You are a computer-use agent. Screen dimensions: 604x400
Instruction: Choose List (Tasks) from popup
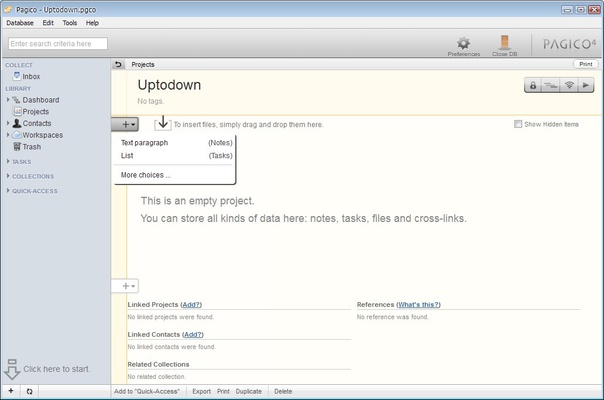[x=176, y=156]
